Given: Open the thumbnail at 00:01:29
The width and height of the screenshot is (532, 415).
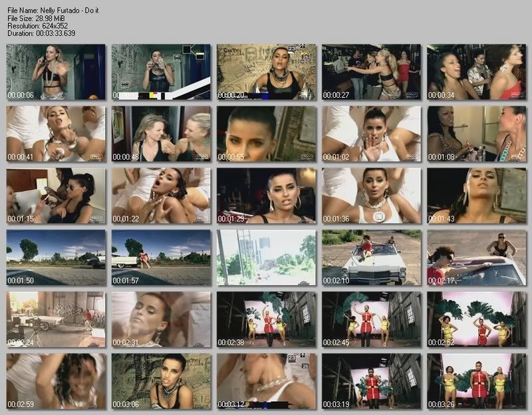Looking at the screenshot, I should 267,196.
